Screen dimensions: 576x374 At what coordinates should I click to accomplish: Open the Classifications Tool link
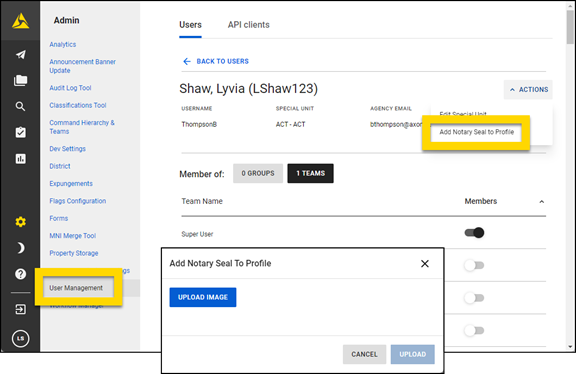click(78, 105)
